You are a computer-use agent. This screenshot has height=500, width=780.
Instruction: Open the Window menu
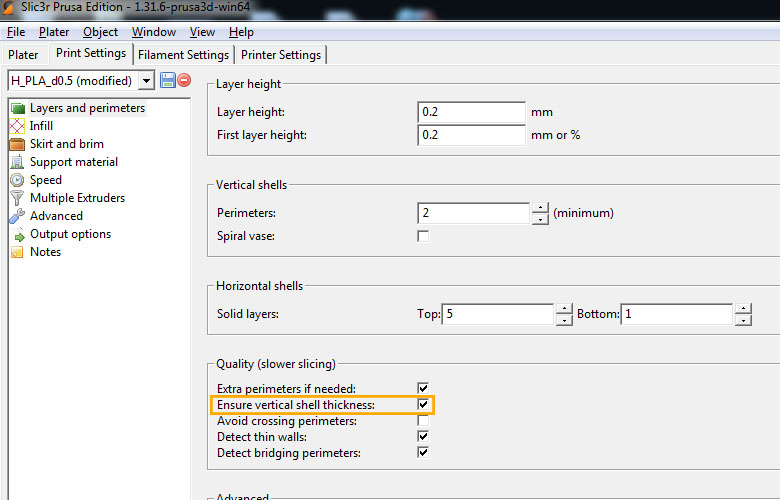(154, 32)
